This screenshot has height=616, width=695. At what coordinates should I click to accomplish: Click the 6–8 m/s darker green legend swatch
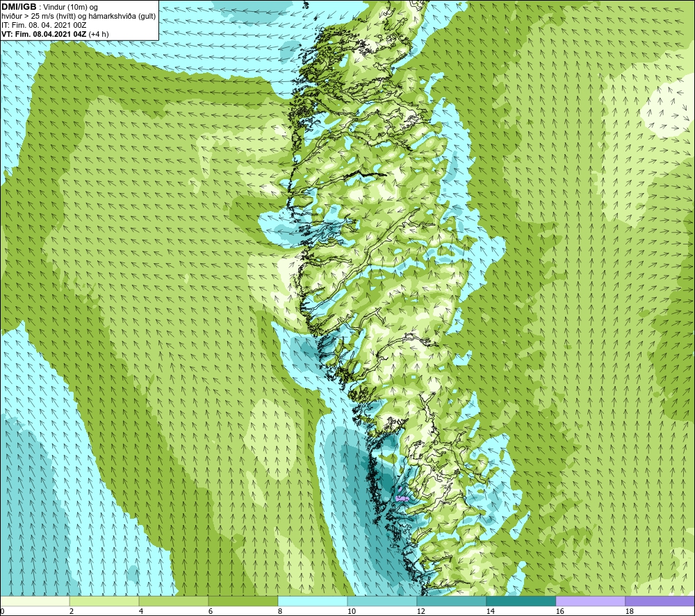243,601
